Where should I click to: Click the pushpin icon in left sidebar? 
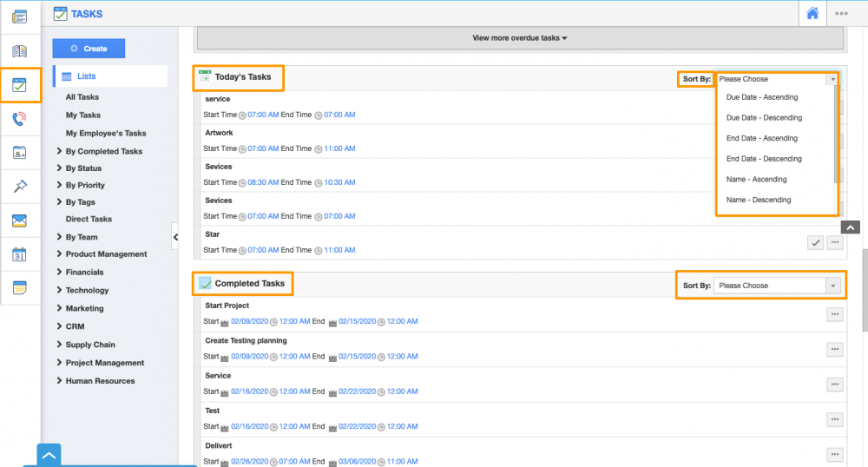pos(20,187)
